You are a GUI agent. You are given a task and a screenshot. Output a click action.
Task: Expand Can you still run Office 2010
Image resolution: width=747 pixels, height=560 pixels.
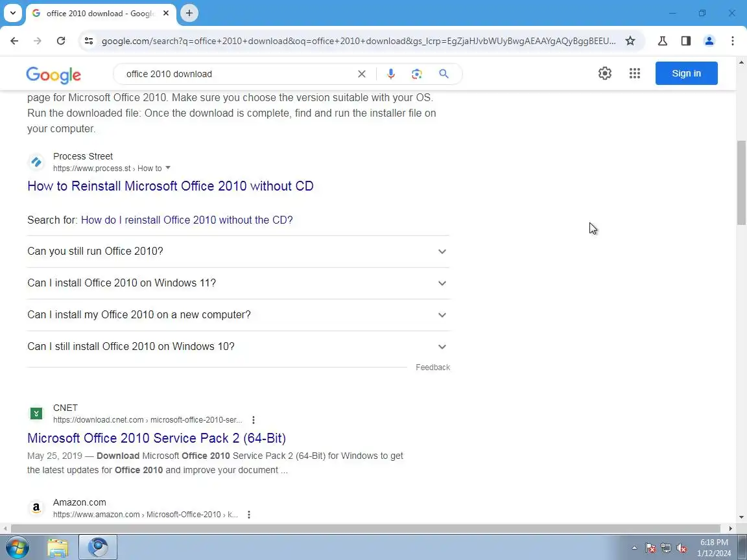click(x=238, y=251)
